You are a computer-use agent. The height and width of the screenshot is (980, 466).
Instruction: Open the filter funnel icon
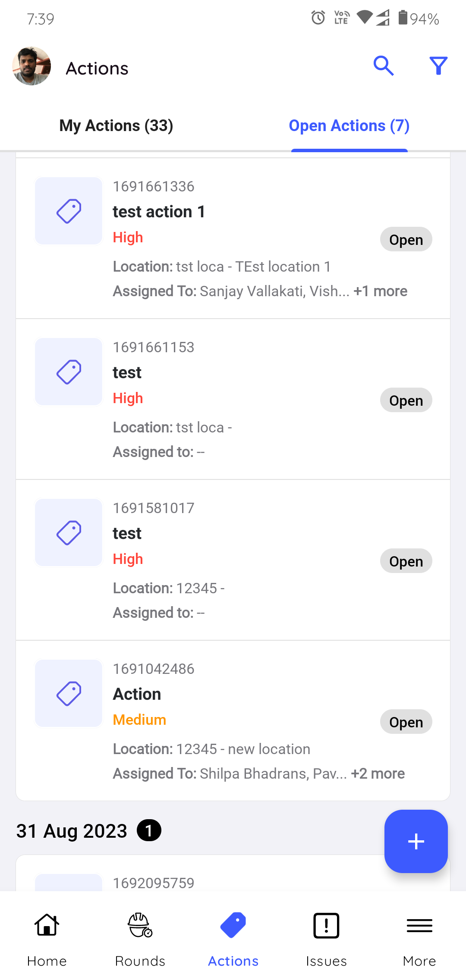(438, 66)
